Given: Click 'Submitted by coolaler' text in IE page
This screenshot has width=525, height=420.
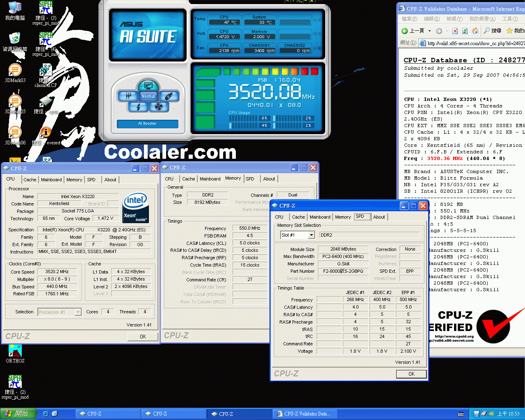Looking at the screenshot, I should tap(438, 68).
